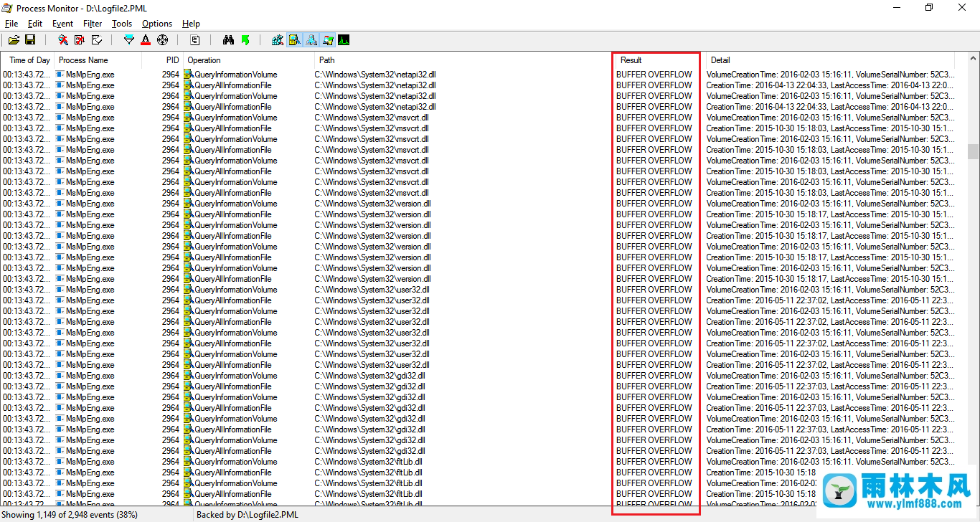The image size is (980, 522).
Task: Toggle Show Process and Thread Activity
Action: 327,40
